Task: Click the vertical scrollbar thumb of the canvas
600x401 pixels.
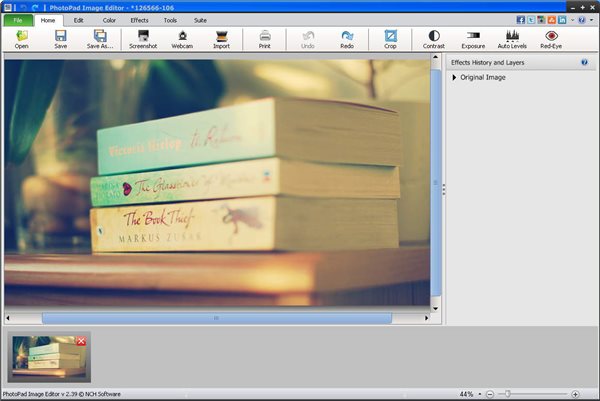Action: (x=436, y=183)
